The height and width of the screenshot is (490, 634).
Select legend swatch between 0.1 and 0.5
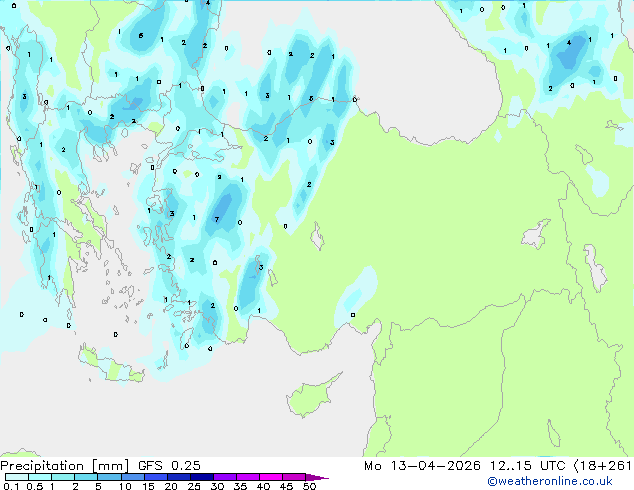click(x=17, y=477)
